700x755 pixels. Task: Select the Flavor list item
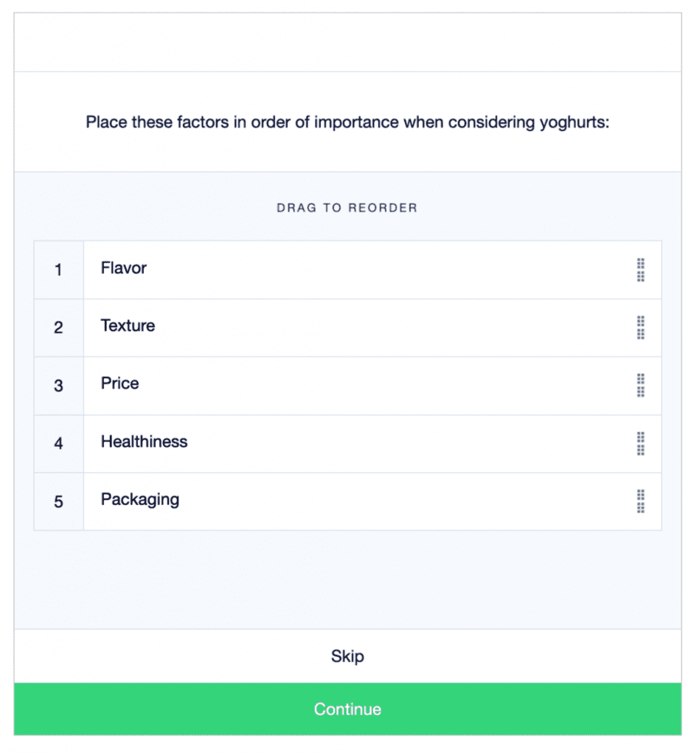[x=295, y=268]
